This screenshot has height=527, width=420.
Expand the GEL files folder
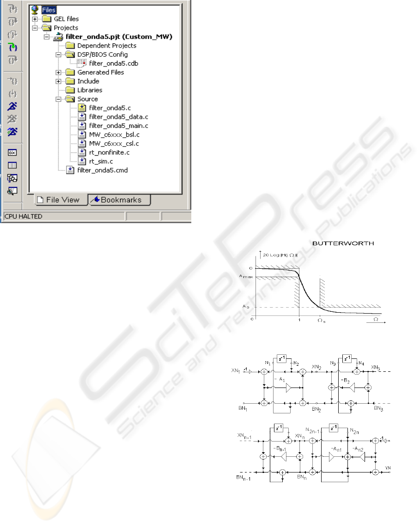35,19
